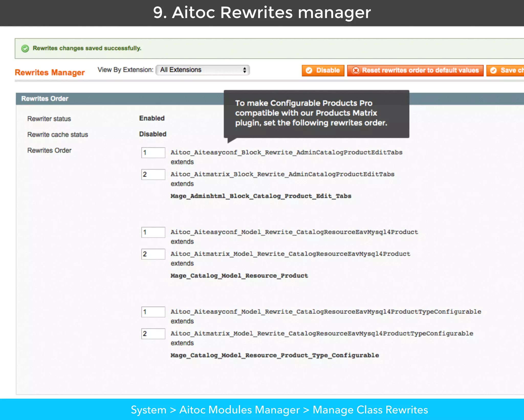This screenshot has height=420, width=524.
Task: Click the Rewrite cache status label
Action: (58, 135)
